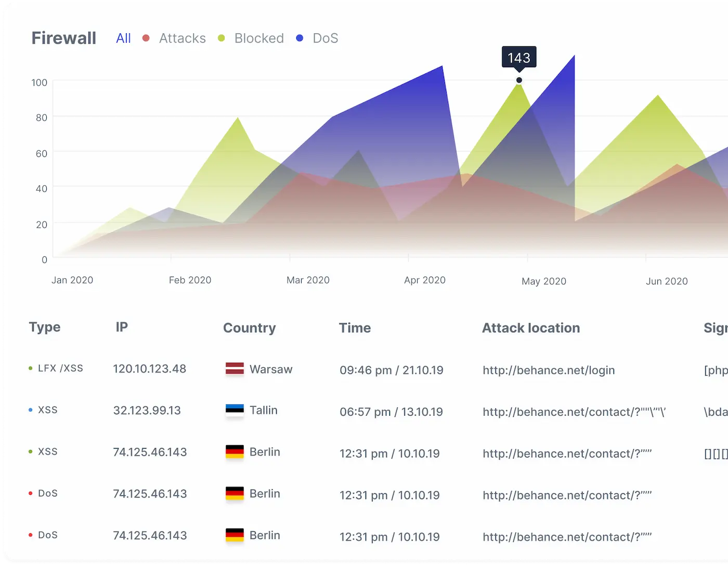728x565 pixels.
Task: Toggle the DoS legend filter
Action: (325, 38)
